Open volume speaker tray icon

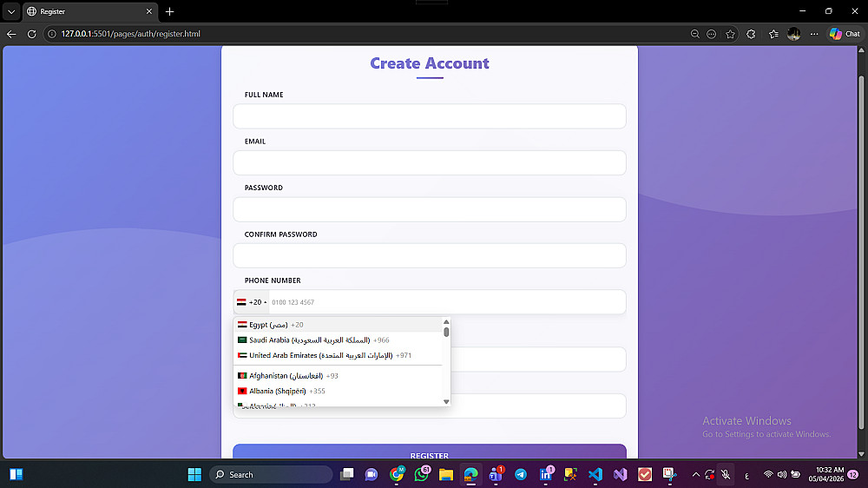[782, 475]
